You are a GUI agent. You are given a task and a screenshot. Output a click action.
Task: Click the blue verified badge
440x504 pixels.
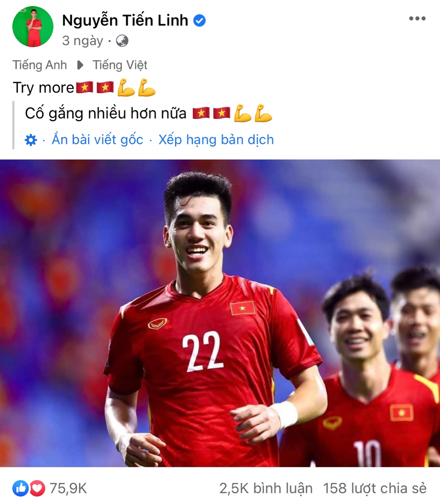[x=200, y=20]
